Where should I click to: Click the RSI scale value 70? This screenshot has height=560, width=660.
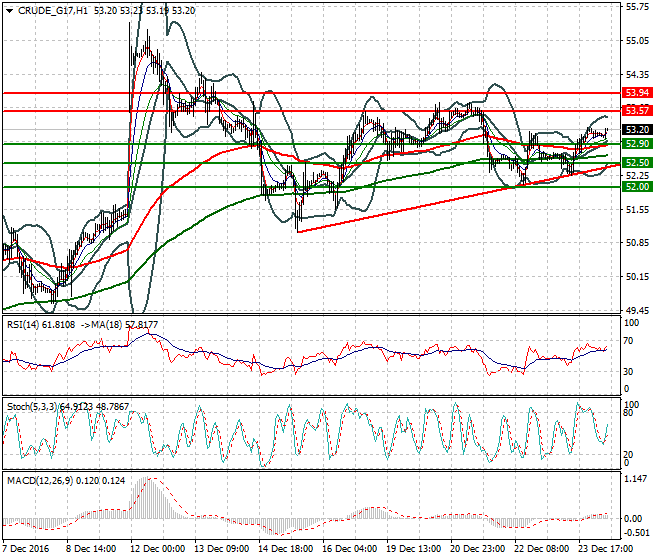click(628, 341)
